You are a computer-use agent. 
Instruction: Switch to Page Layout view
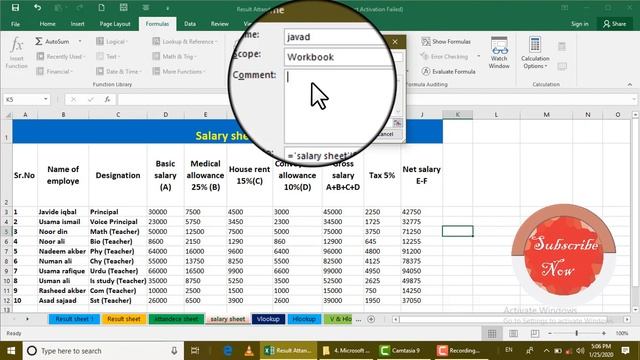(x=513, y=333)
